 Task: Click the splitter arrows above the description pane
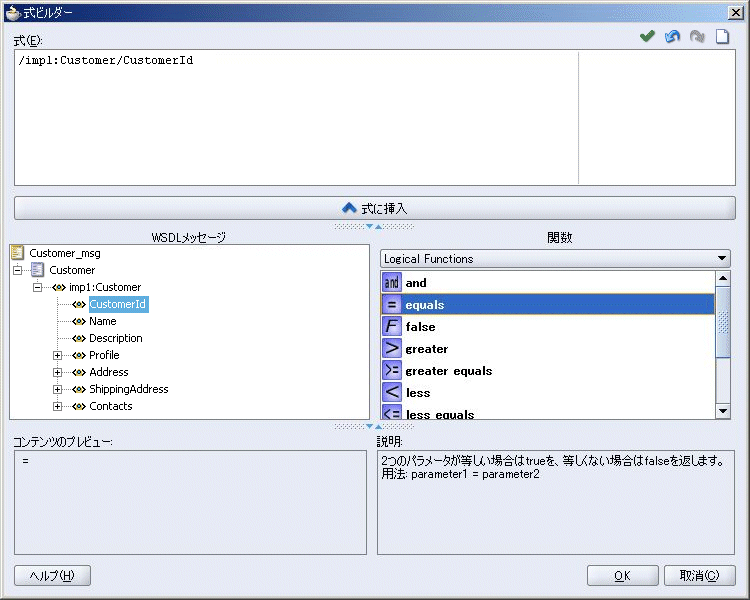tap(374, 426)
